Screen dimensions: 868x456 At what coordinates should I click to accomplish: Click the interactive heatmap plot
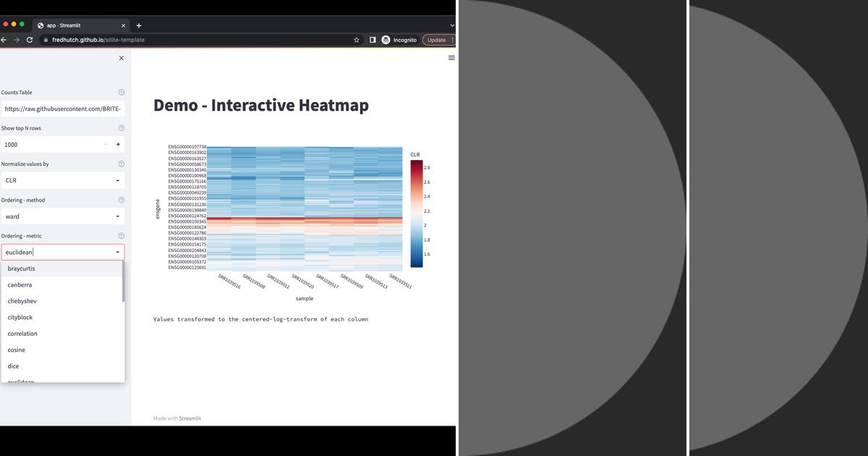coord(305,208)
